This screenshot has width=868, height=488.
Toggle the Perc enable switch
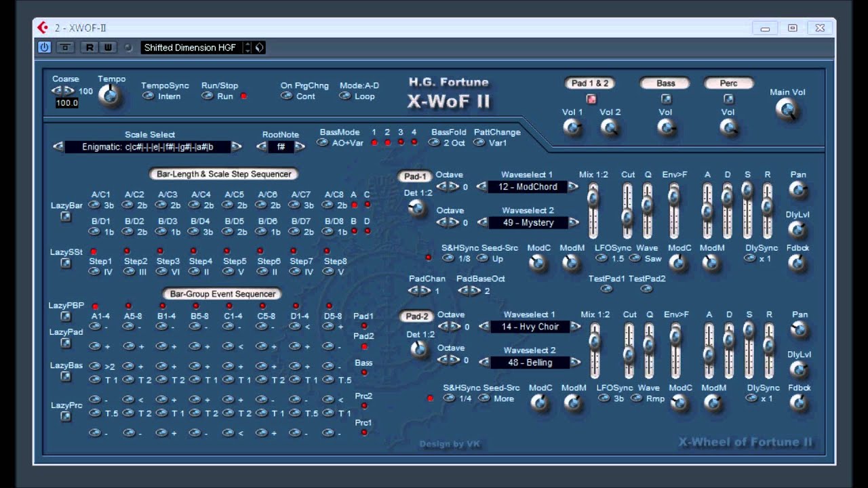[x=728, y=99]
